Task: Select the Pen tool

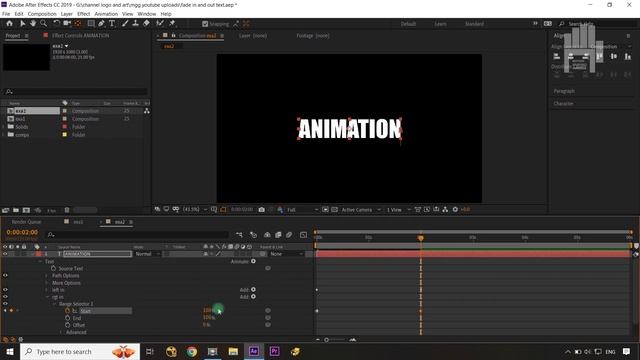Action: [101, 24]
